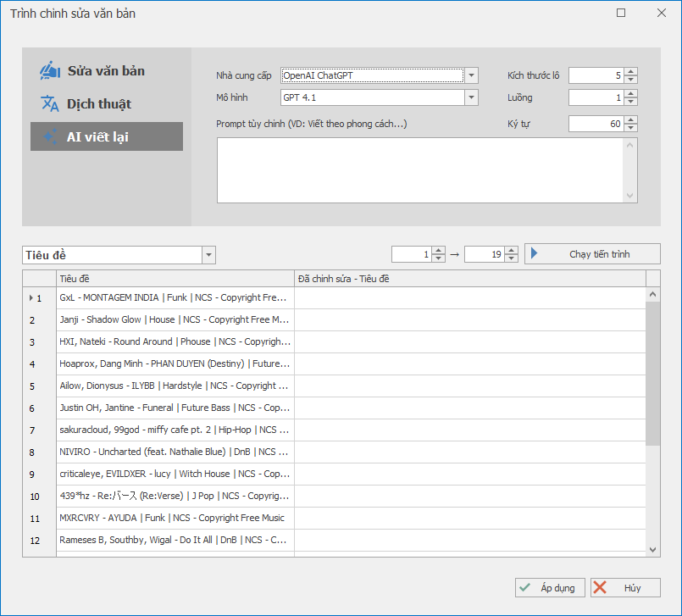Click the translate icon beside Dịch thuật
This screenshot has width=682, height=616.
point(50,103)
